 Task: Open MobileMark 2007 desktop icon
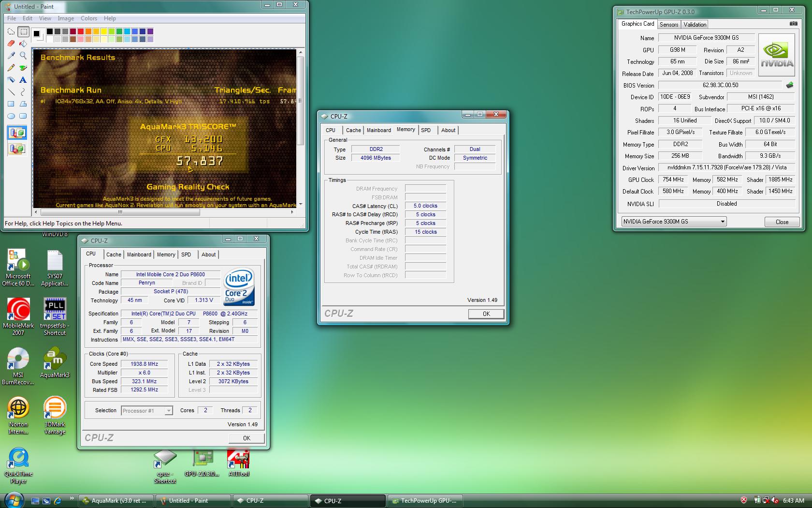pos(18,317)
